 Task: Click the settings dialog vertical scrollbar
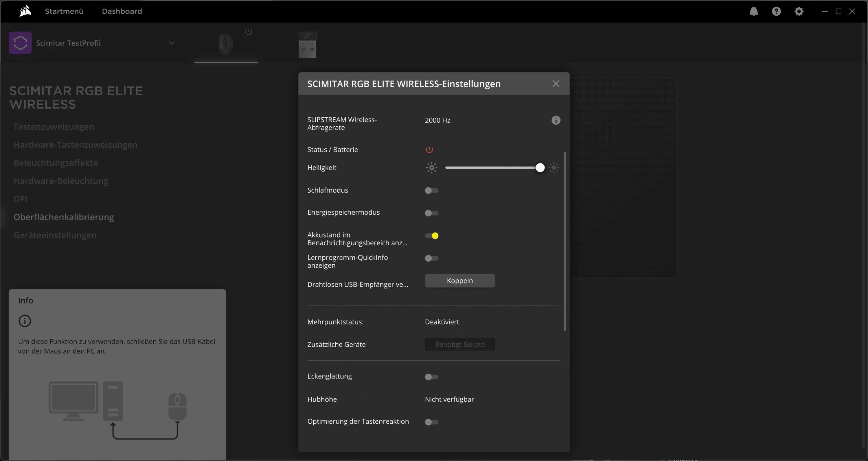[565, 241]
